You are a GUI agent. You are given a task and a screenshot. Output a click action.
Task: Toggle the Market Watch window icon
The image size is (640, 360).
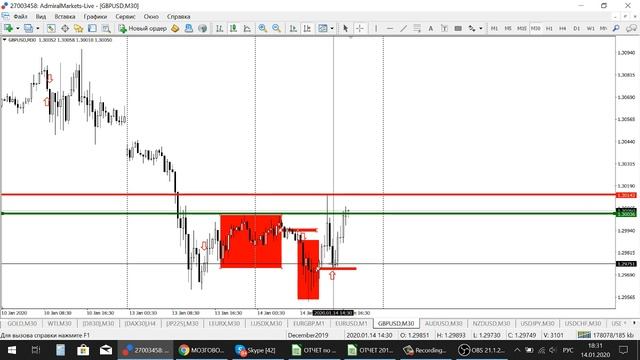click(x=51, y=28)
